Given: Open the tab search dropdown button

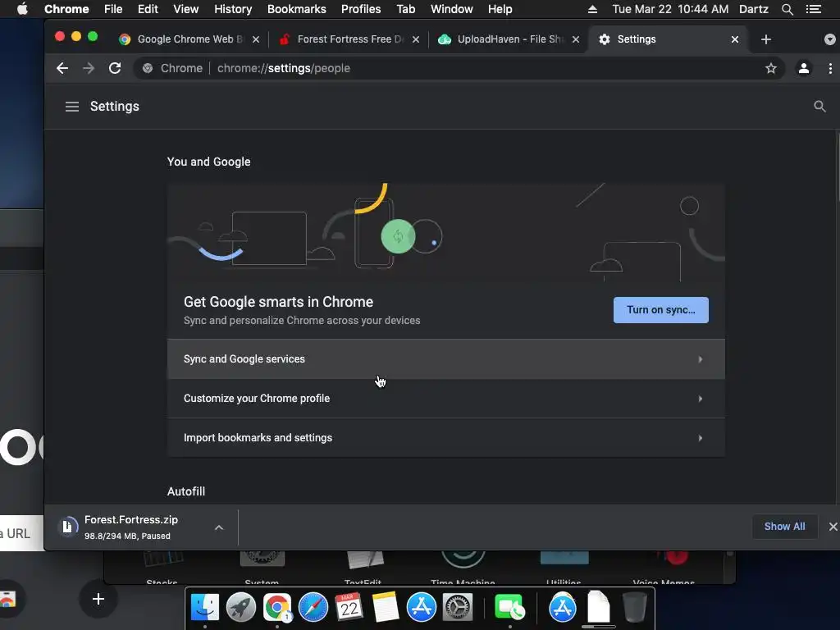Looking at the screenshot, I should click(829, 39).
